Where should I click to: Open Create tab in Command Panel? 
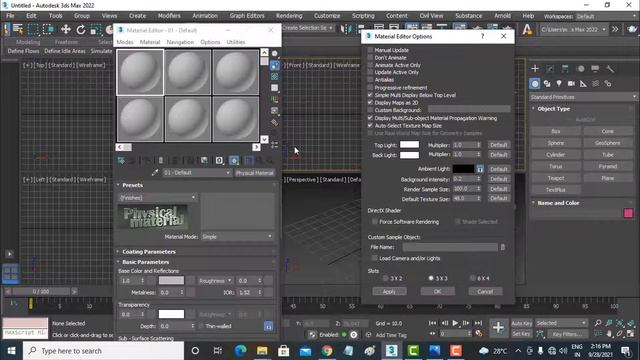pyautogui.click(x=535, y=69)
